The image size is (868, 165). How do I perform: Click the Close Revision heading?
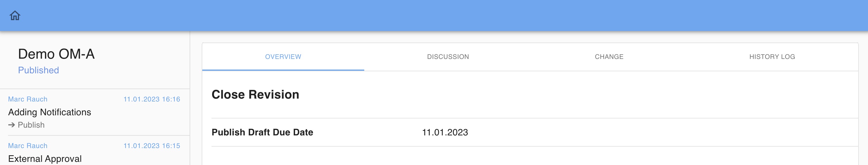pyautogui.click(x=255, y=95)
